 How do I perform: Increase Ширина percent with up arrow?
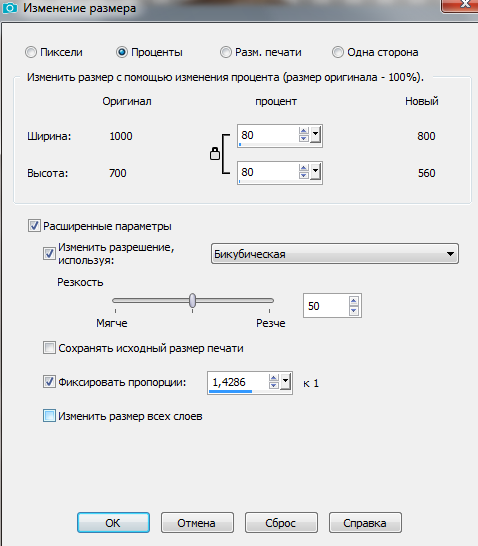(x=304, y=131)
